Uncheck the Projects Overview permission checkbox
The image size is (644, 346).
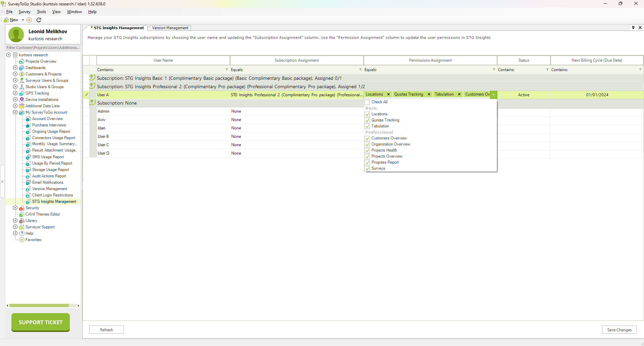tap(367, 157)
